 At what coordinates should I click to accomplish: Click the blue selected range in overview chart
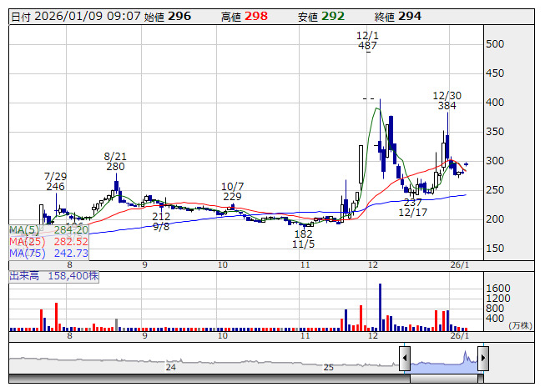[x=442, y=363]
